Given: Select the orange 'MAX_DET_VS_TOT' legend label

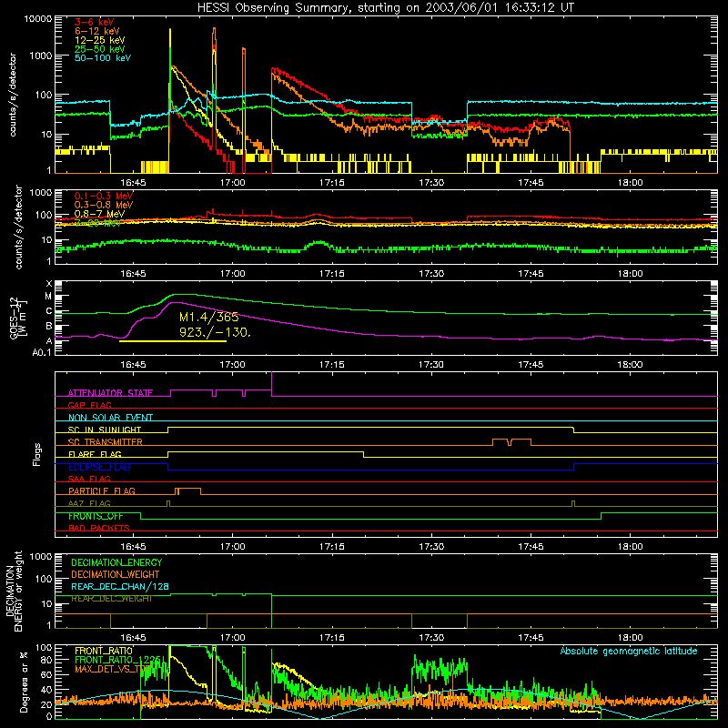Looking at the screenshot, I should coord(113,669).
